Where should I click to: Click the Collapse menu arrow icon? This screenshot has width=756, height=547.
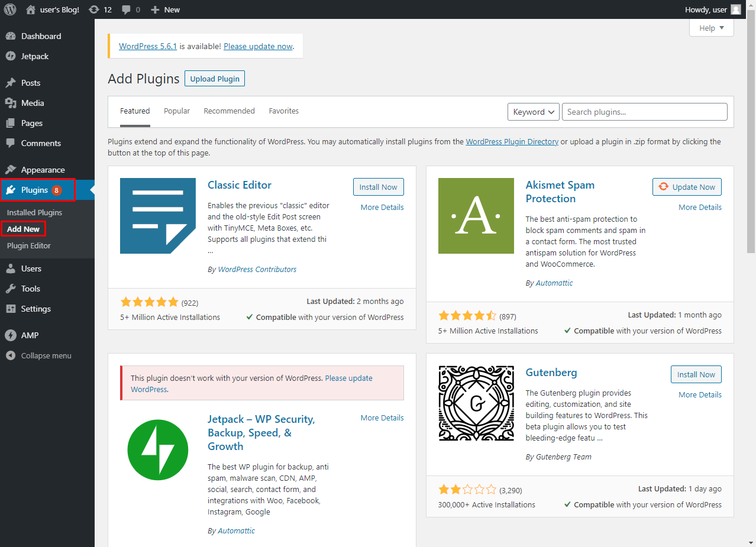pyautogui.click(x=11, y=355)
